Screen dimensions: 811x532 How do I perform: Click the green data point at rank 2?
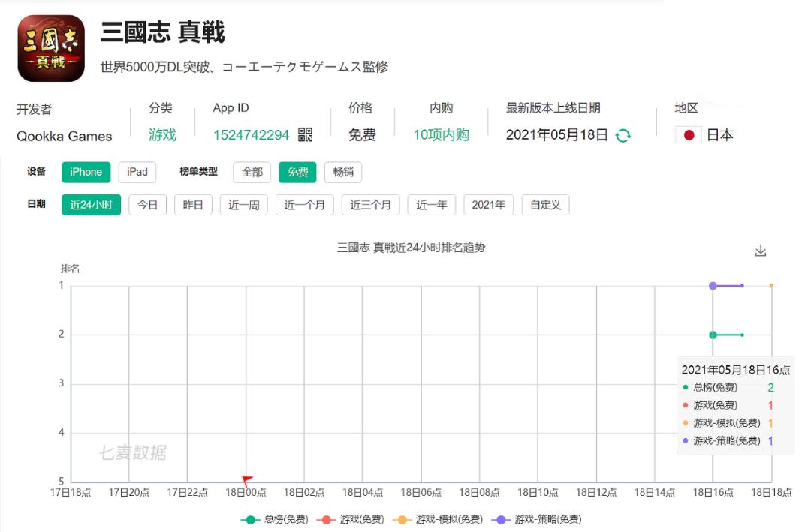click(x=713, y=335)
